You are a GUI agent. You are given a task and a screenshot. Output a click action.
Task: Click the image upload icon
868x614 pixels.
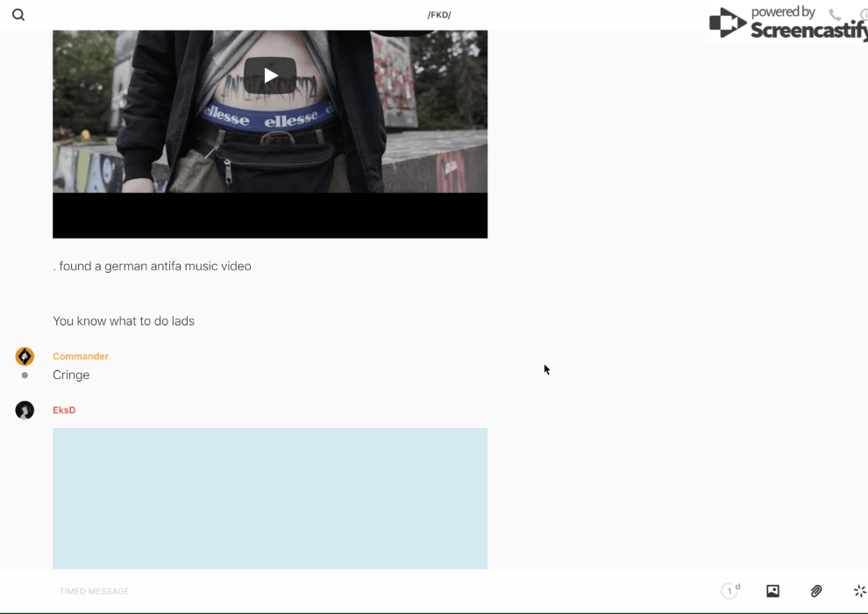click(x=772, y=591)
